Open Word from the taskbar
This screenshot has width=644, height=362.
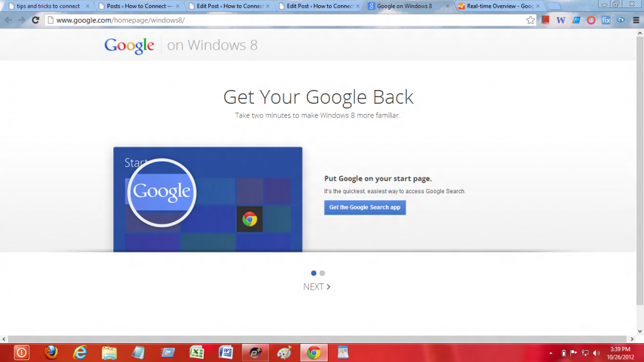tap(226, 353)
